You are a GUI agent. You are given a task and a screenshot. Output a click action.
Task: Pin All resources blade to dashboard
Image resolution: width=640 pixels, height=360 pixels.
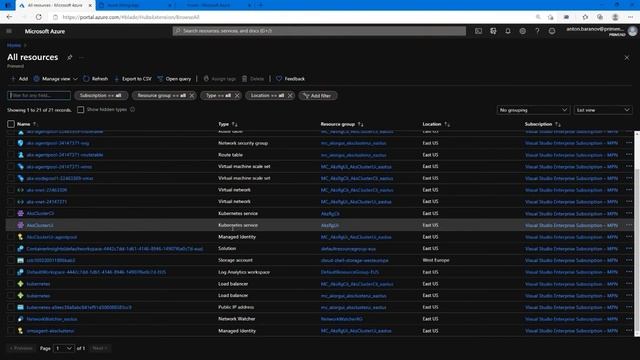click(x=70, y=58)
